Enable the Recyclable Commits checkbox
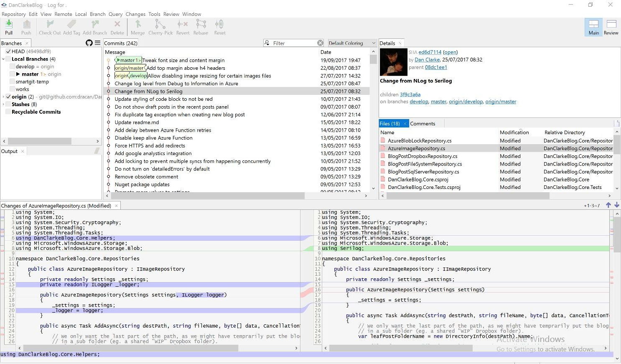Viewport: 621px width, 364px height. tap(8, 112)
